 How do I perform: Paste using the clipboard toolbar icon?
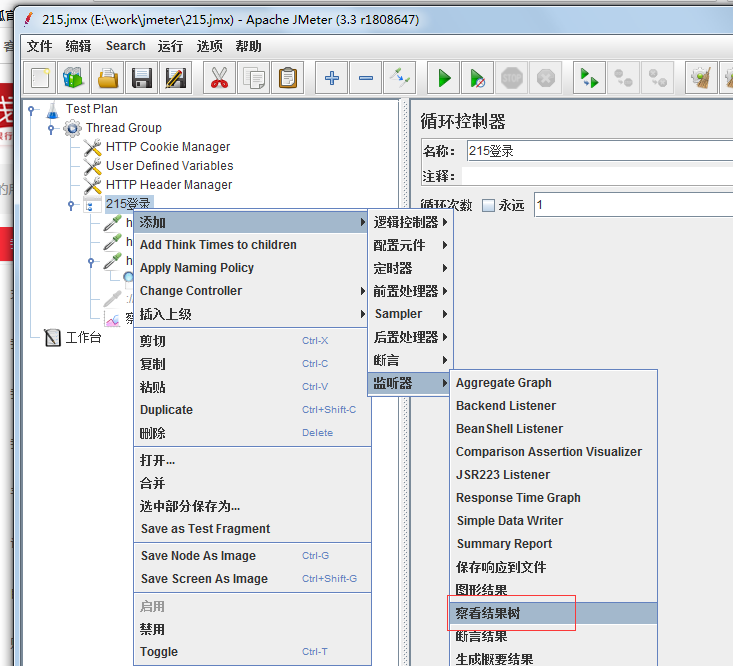click(x=287, y=78)
